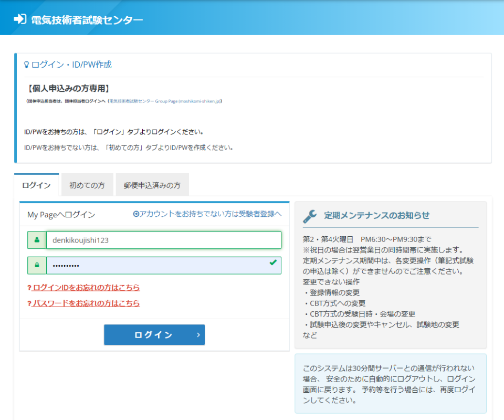
Task: Click the chevron on the ログイン button
Action: (198, 335)
